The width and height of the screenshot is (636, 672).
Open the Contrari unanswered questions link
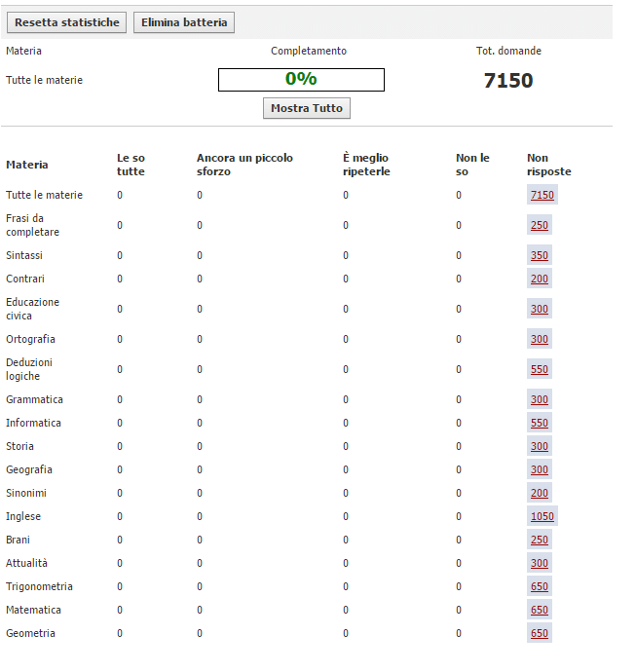click(540, 279)
